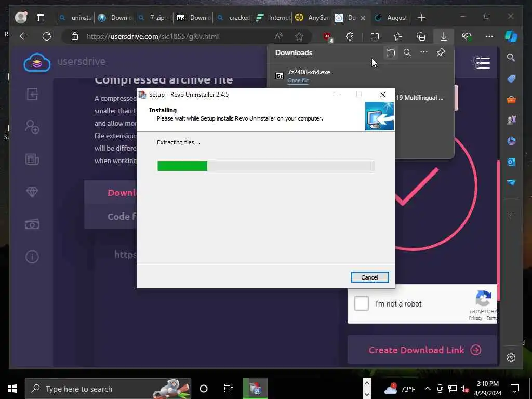The width and height of the screenshot is (532, 399).
Task: Search downloads with magnifier icon
Action: [407, 52]
